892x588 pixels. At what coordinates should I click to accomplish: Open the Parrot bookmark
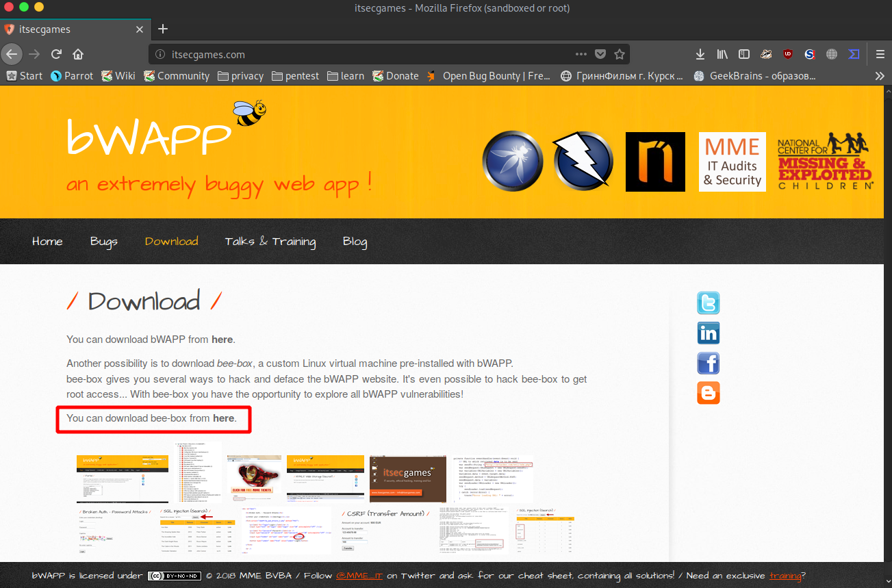[x=72, y=76]
